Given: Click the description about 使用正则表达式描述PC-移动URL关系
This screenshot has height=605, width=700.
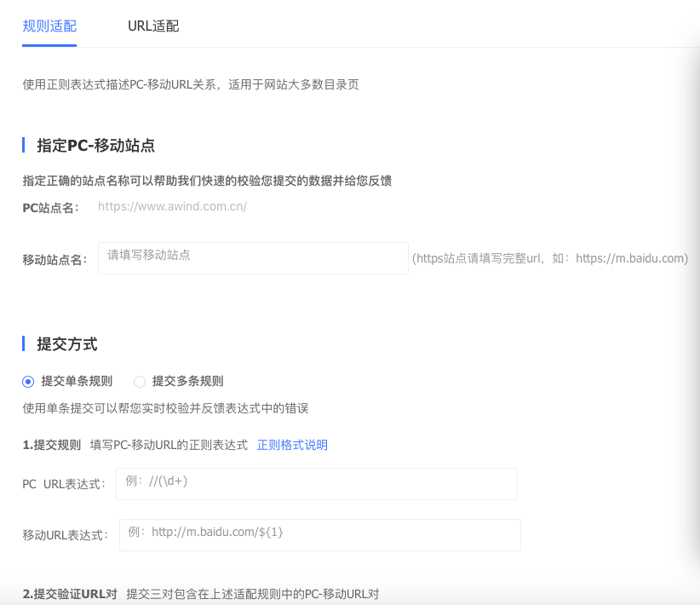Looking at the screenshot, I should coord(191,84).
